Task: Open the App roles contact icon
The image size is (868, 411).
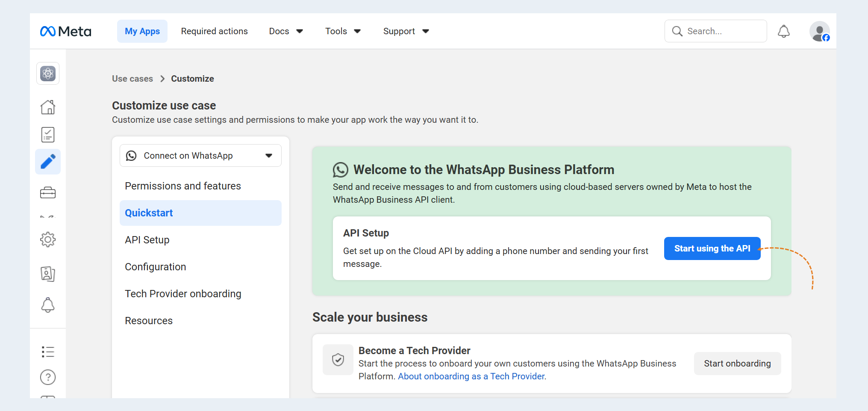Action: coord(48,274)
